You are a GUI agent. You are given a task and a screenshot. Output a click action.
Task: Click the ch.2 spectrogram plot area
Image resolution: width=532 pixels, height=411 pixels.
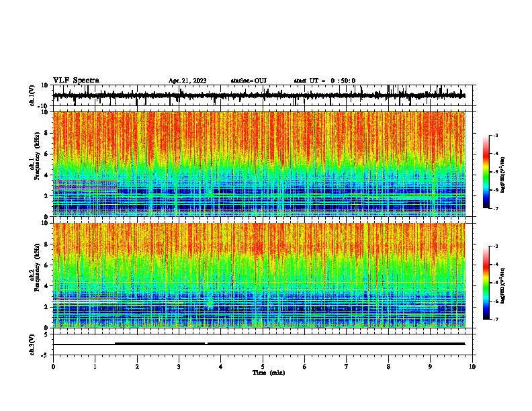coord(259,275)
